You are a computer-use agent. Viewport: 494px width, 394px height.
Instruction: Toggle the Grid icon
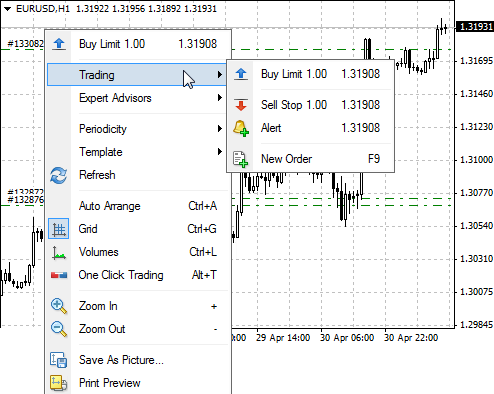pyautogui.click(x=59, y=229)
